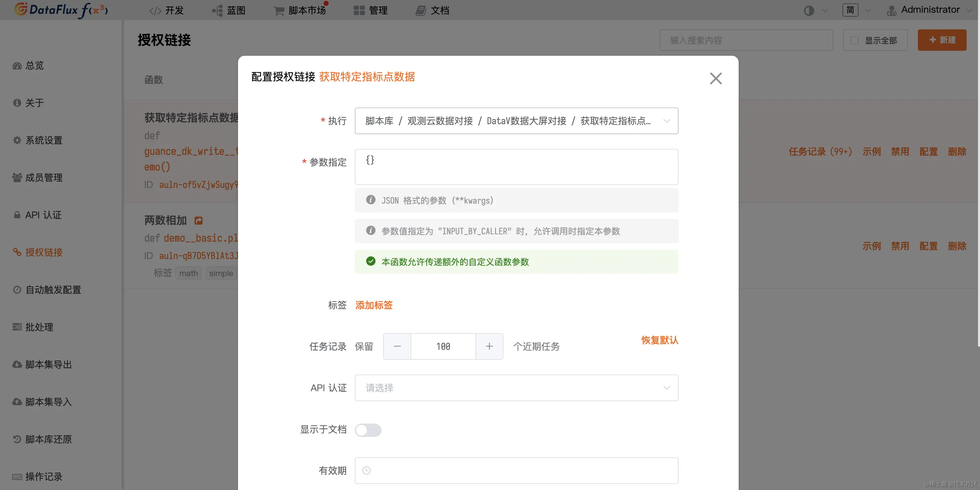This screenshot has height=490, width=980.
Task: Click the theme contrast icon in top bar
Action: click(x=809, y=11)
